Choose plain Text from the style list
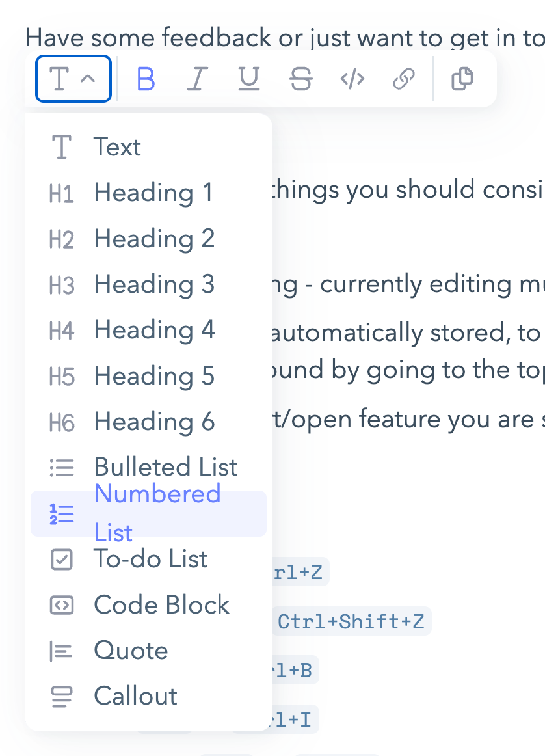 pos(117,147)
